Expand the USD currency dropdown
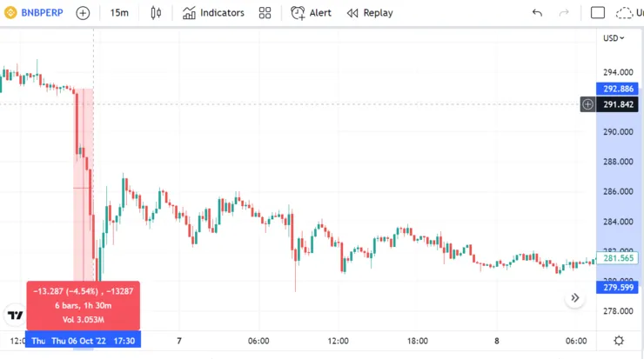This screenshot has width=644, height=359. pyautogui.click(x=614, y=37)
